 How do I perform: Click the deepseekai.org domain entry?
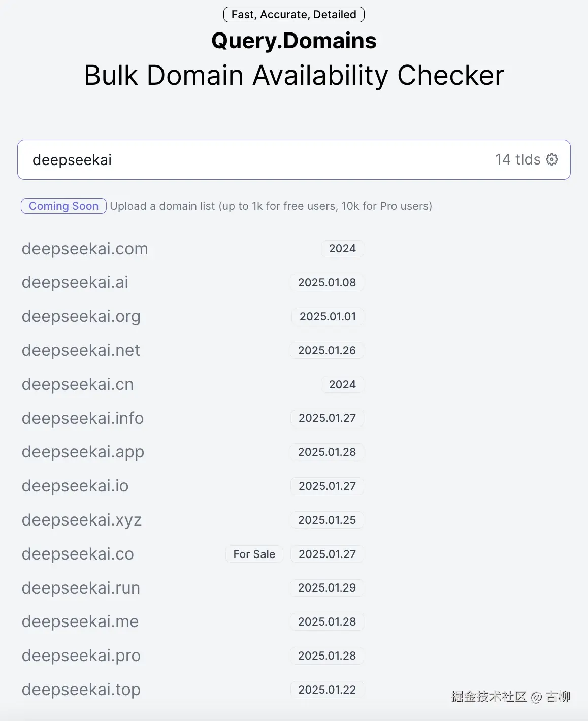pos(81,316)
